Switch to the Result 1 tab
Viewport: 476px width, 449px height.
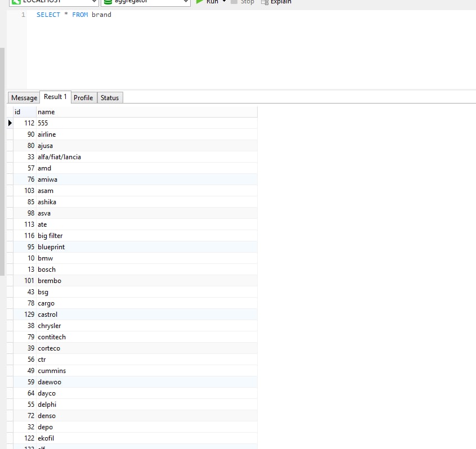[55, 97]
